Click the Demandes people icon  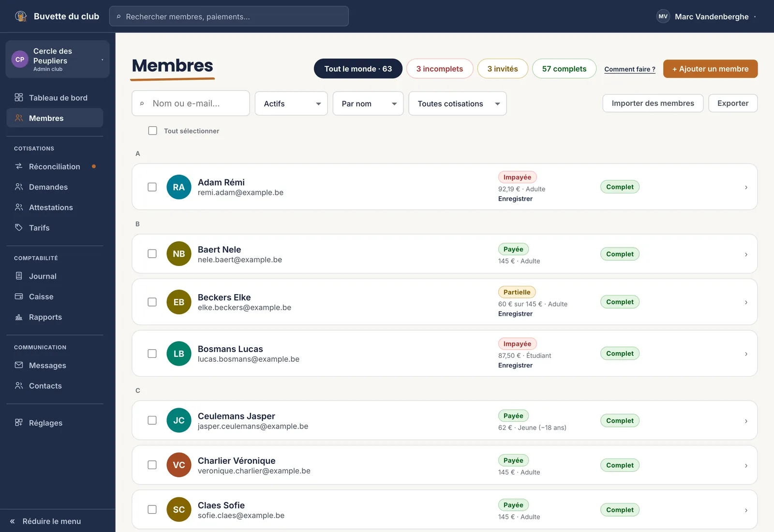[x=19, y=187]
